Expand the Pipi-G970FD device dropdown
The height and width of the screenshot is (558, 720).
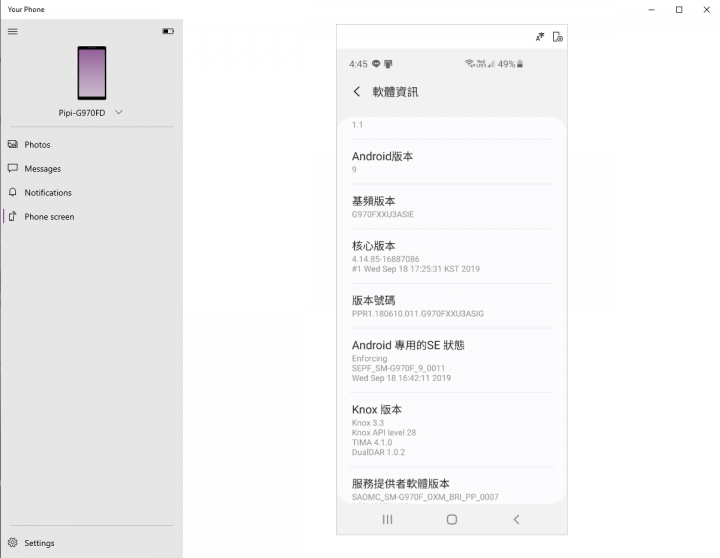119,112
